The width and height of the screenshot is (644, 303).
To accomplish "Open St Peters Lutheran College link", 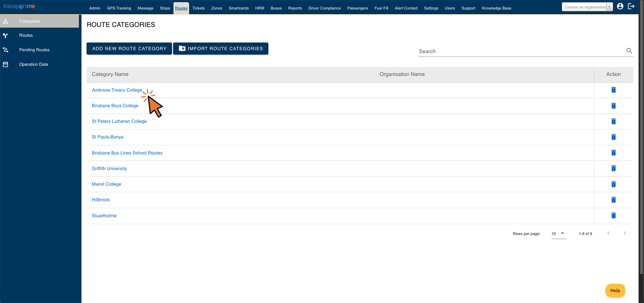I will pos(119,121).
